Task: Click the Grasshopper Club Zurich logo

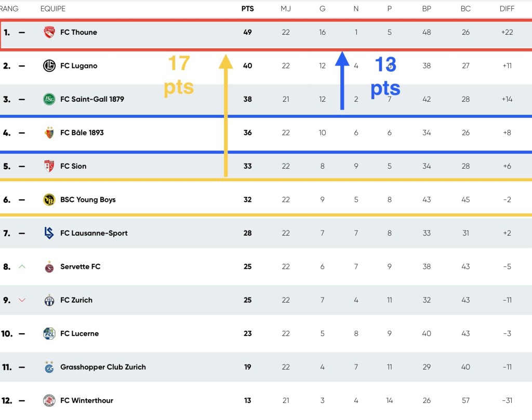Action: tap(49, 367)
